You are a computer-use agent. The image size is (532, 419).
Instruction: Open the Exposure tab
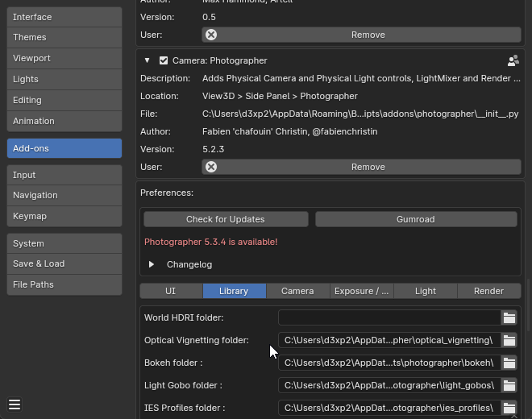point(362,291)
